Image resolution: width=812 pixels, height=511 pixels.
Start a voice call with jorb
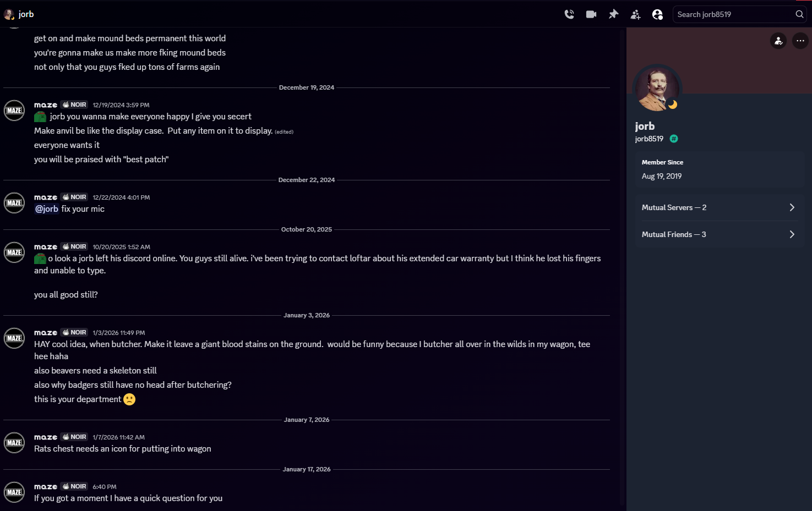coord(569,14)
